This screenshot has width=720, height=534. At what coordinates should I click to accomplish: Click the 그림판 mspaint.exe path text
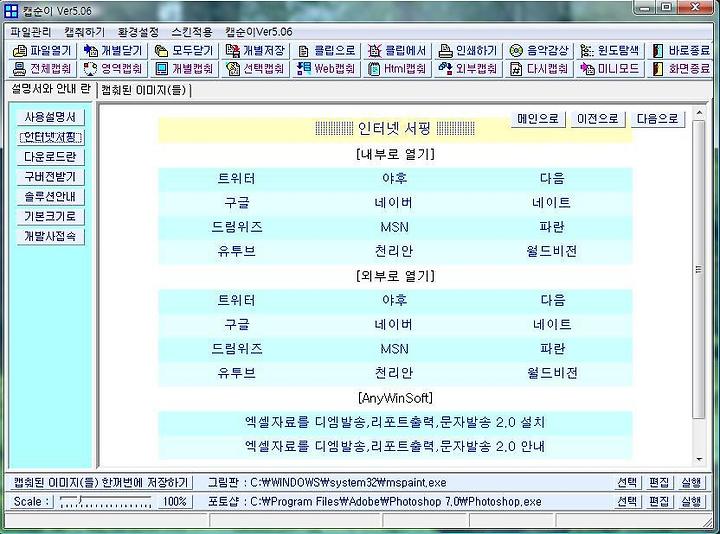pos(348,483)
